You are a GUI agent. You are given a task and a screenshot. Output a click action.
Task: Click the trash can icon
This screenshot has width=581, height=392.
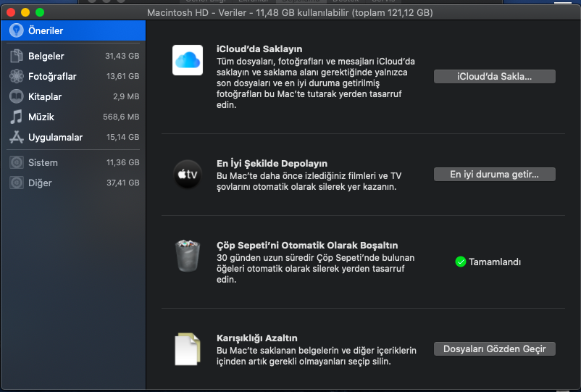click(188, 256)
